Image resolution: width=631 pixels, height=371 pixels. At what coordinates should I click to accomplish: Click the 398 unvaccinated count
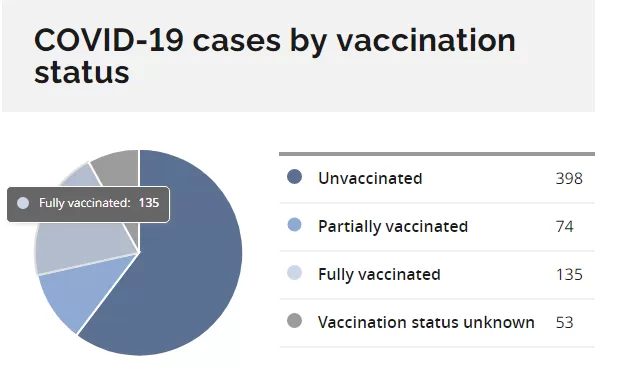[569, 178]
